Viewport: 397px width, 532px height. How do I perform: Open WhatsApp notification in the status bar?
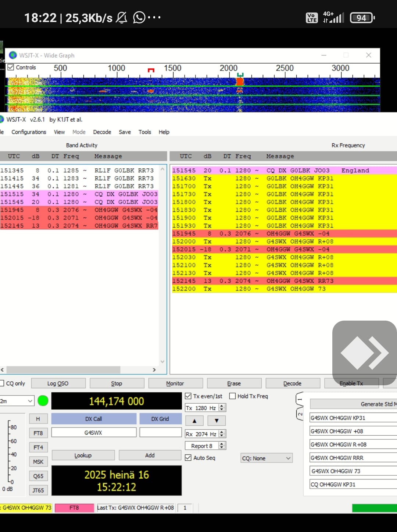point(139,17)
